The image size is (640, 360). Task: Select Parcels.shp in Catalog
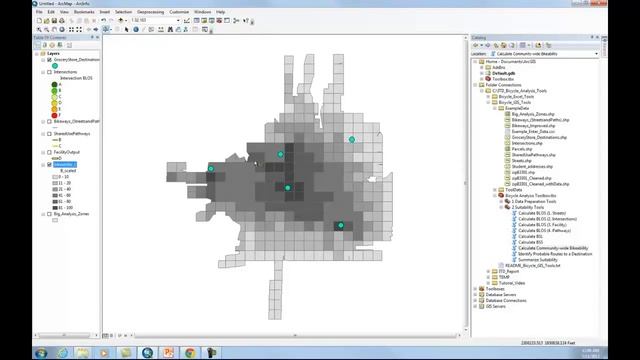coord(522,149)
